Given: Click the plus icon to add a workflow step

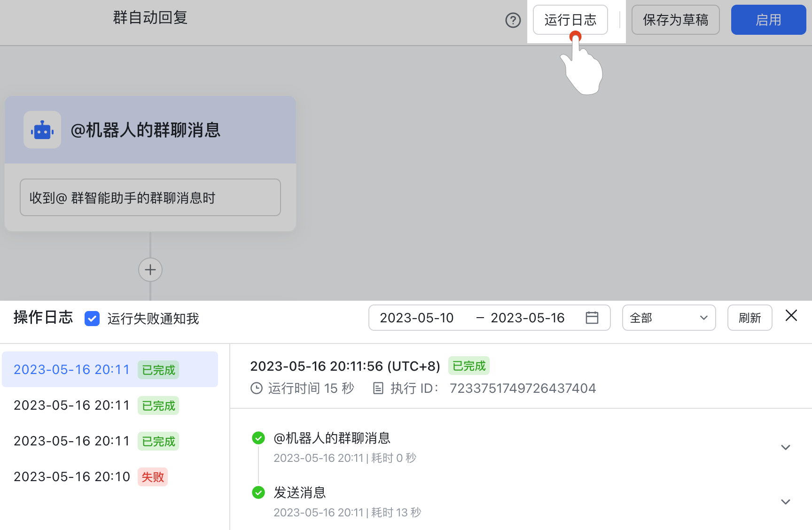Looking at the screenshot, I should 150,270.
